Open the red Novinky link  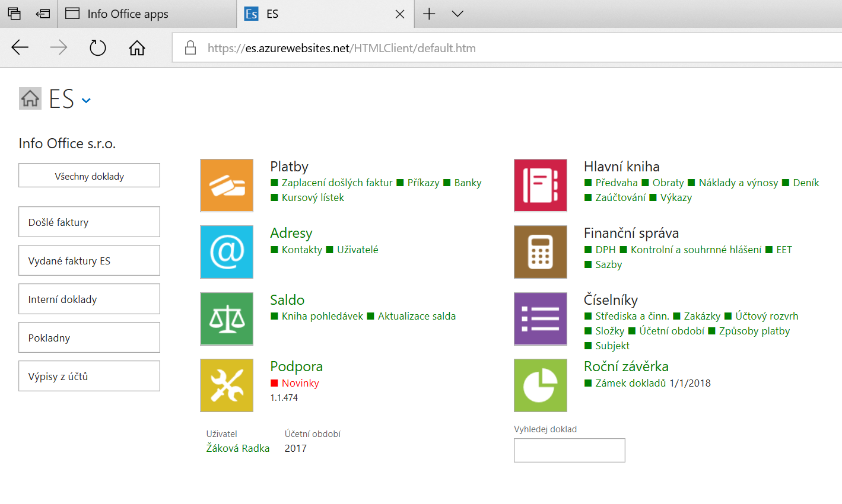[300, 383]
